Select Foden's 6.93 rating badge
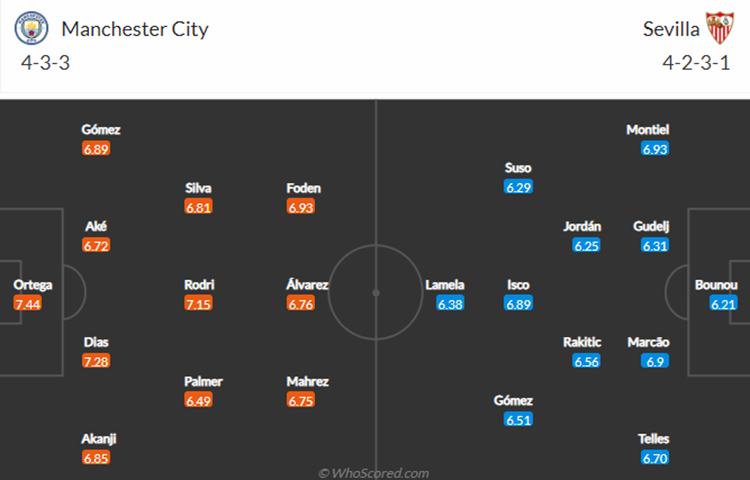 (x=301, y=207)
